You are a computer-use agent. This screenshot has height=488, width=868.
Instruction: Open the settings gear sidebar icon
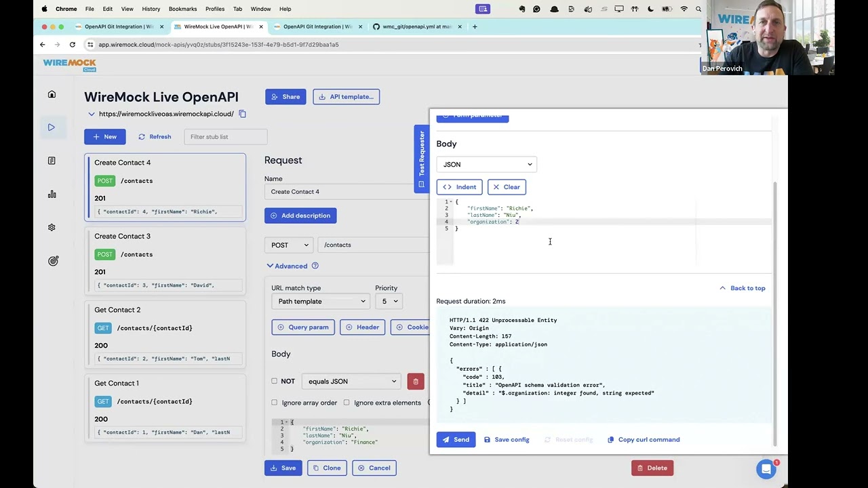[52, 228]
